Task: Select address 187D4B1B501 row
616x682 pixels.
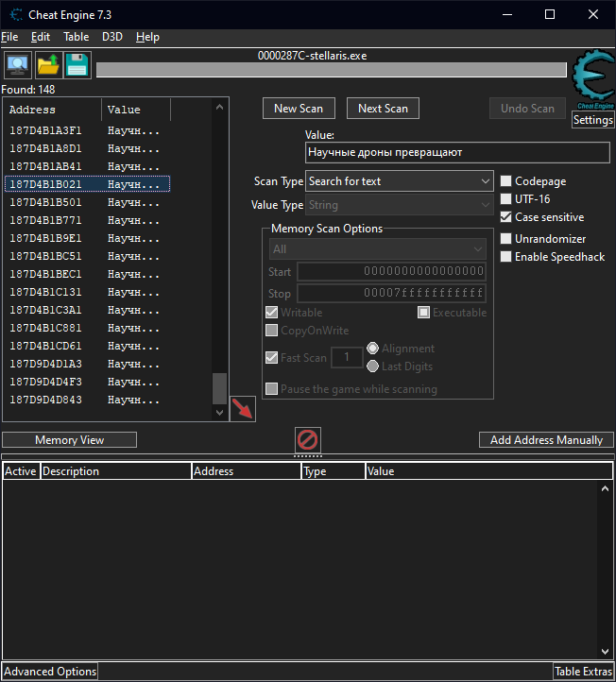Action: [87, 202]
